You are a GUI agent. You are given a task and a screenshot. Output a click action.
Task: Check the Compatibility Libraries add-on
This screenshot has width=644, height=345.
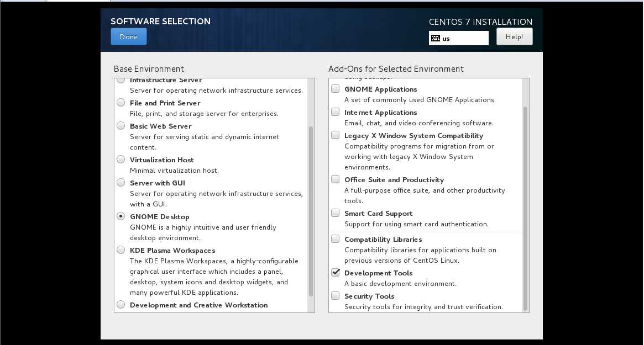(336, 239)
